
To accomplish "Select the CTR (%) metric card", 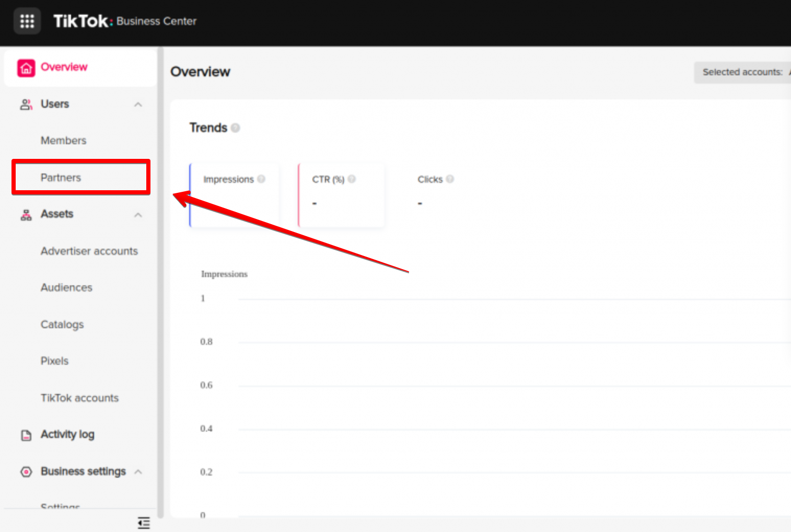I will (x=341, y=195).
